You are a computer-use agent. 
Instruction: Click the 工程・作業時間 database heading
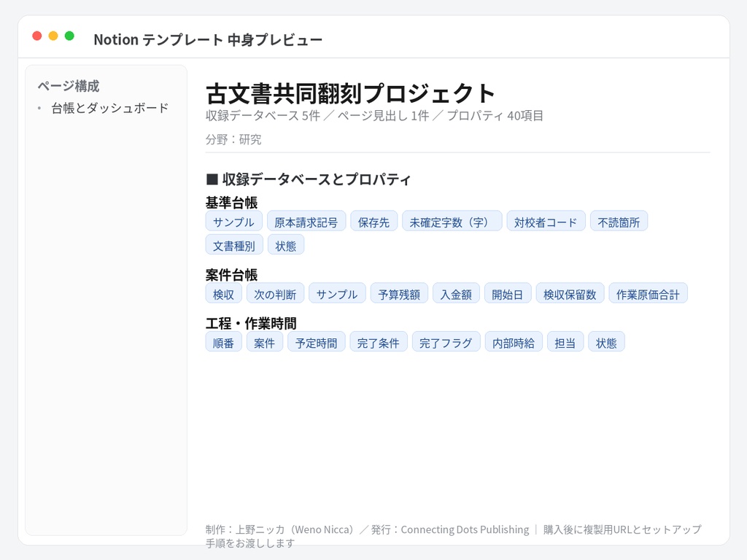[x=251, y=323]
